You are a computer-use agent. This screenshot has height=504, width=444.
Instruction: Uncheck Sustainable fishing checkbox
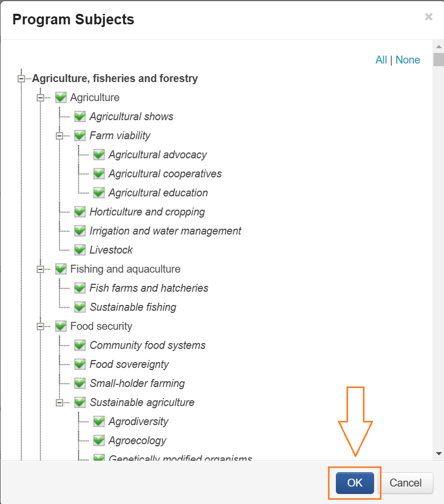point(80,307)
